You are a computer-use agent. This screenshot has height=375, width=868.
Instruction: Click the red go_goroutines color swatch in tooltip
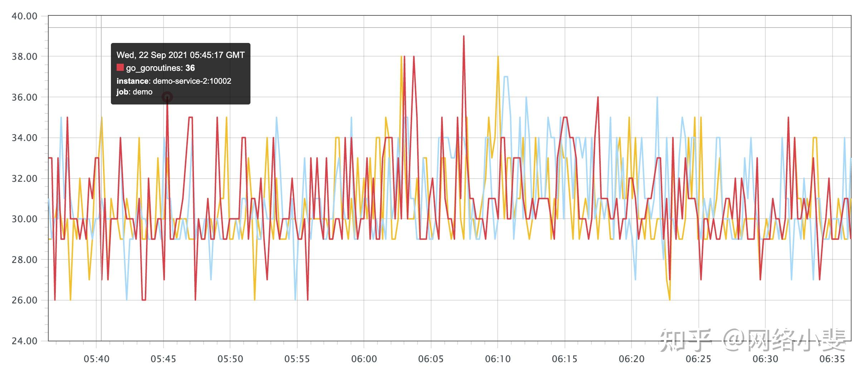[120, 68]
